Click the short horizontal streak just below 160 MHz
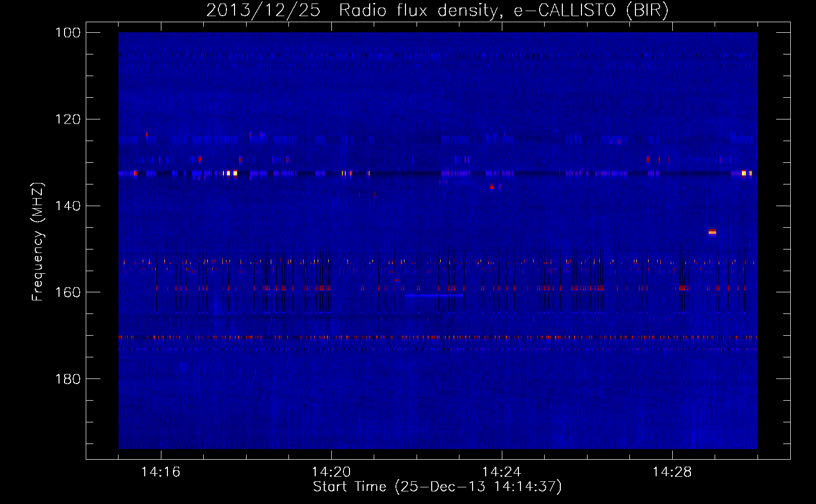This screenshot has width=816, height=504. (x=434, y=296)
